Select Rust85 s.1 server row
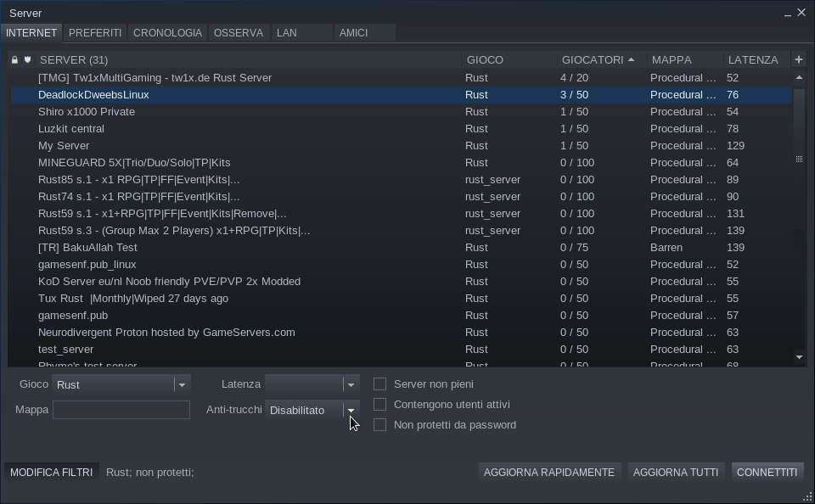Image resolution: width=815 pixels, height=504 pixels. point(401,179)
